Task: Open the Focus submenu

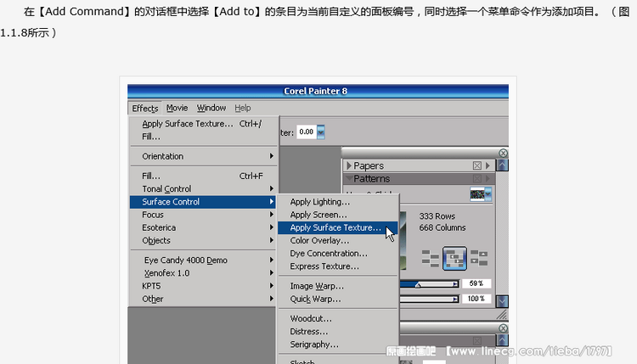Action: (203, 215)
